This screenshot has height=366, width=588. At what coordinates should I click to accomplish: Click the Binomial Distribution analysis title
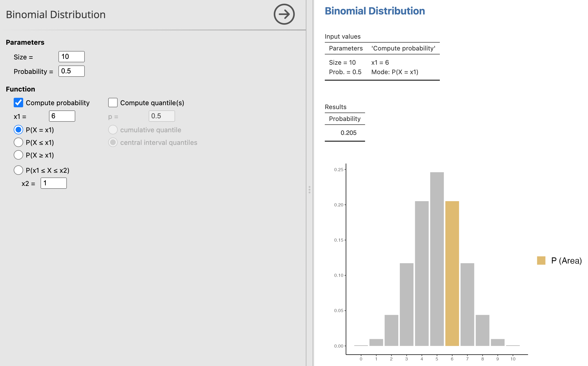56,14
